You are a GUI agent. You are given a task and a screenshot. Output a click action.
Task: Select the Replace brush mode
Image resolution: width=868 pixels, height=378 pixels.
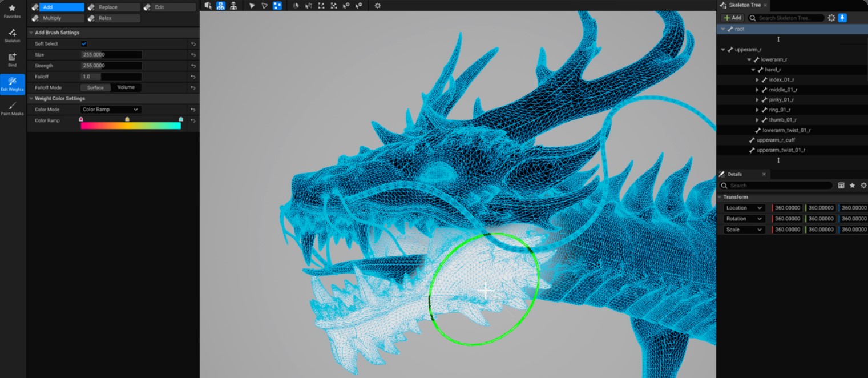coord(113,7)
